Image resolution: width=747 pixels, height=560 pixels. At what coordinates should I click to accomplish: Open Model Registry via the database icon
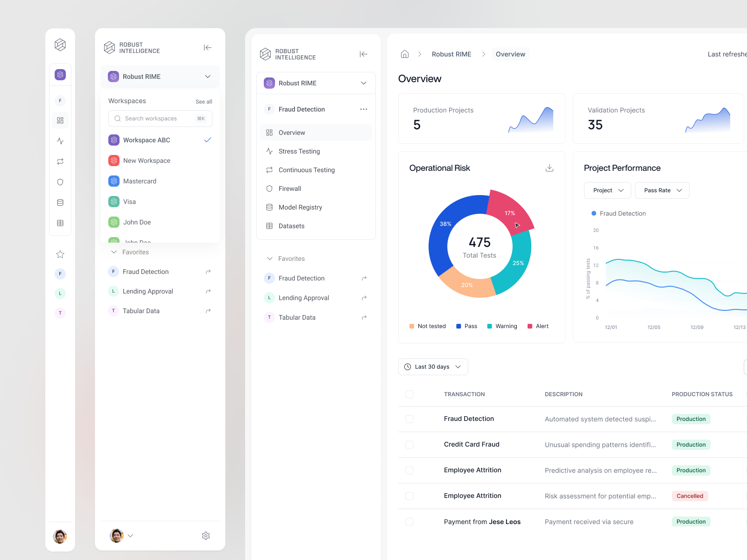tap(269, 207)
